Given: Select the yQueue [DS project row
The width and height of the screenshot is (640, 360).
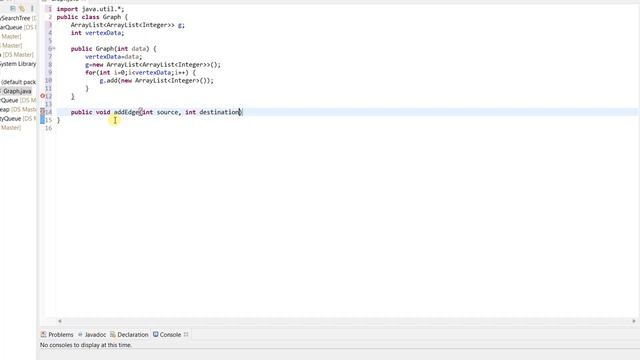Looking at the screenshot, I should click(x=18, y=118).
